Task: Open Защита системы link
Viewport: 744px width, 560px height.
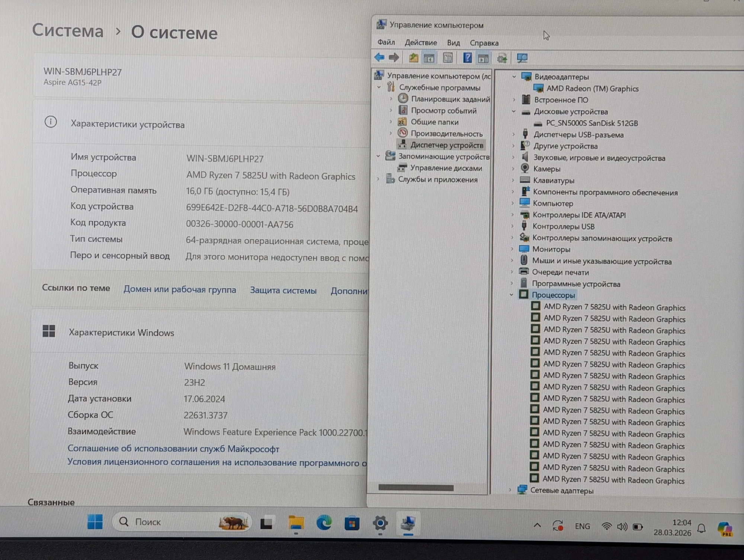Action: pos(283,290)
